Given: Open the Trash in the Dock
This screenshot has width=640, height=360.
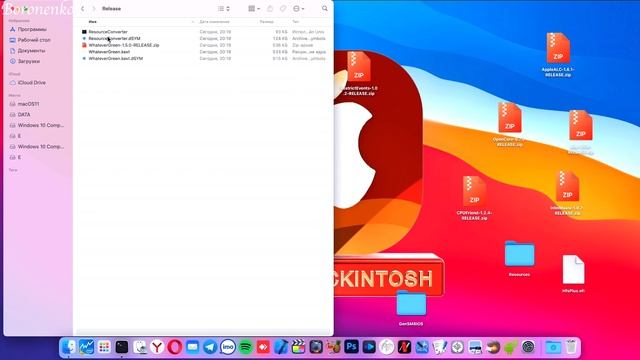Looking at the screenshot, I should click(x=571, y=347).
